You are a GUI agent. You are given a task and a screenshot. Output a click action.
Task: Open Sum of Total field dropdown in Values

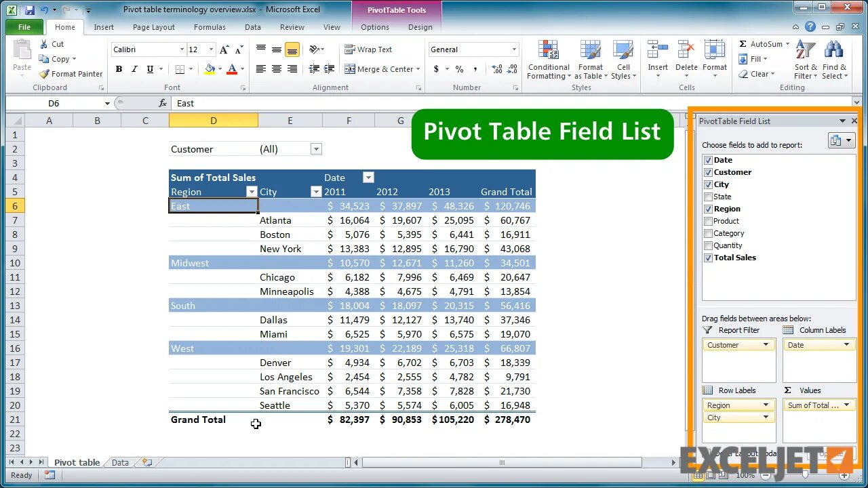click(846, 405)
